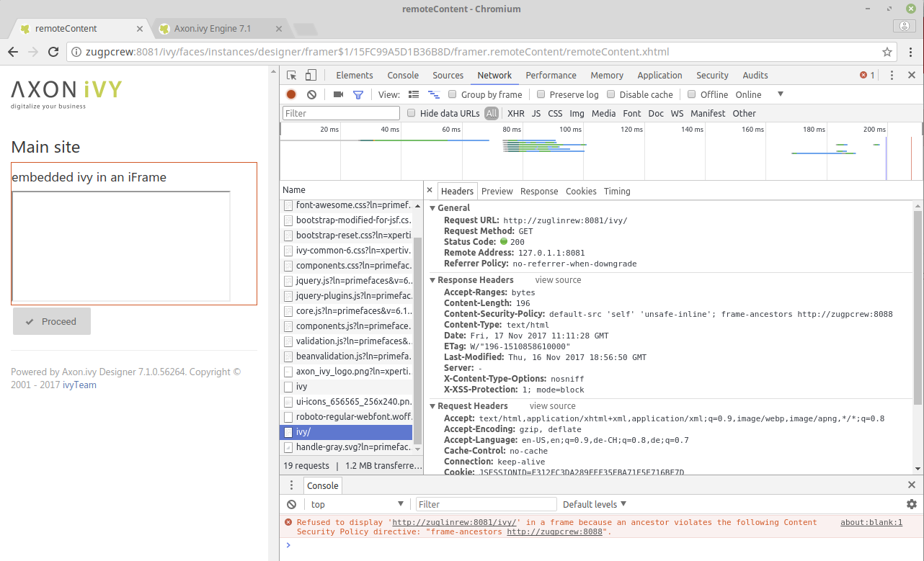924x561 pixels.
Task: Collapse the Request Headers section
Action: click(x=433, y=406)
